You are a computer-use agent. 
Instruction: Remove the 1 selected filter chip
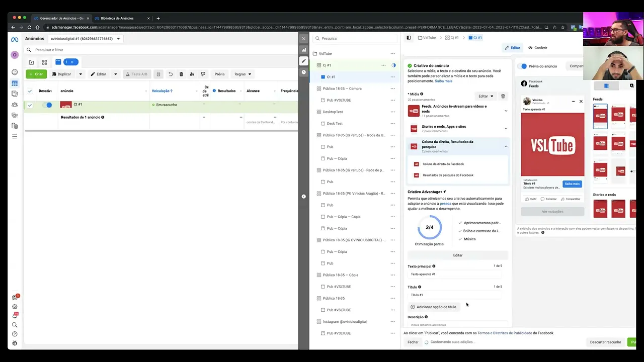72,62
